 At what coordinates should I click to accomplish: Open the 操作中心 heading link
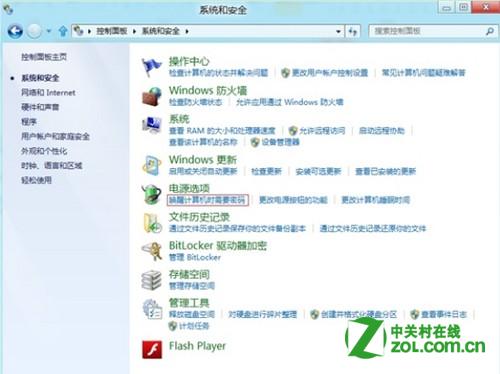[189, 61]
